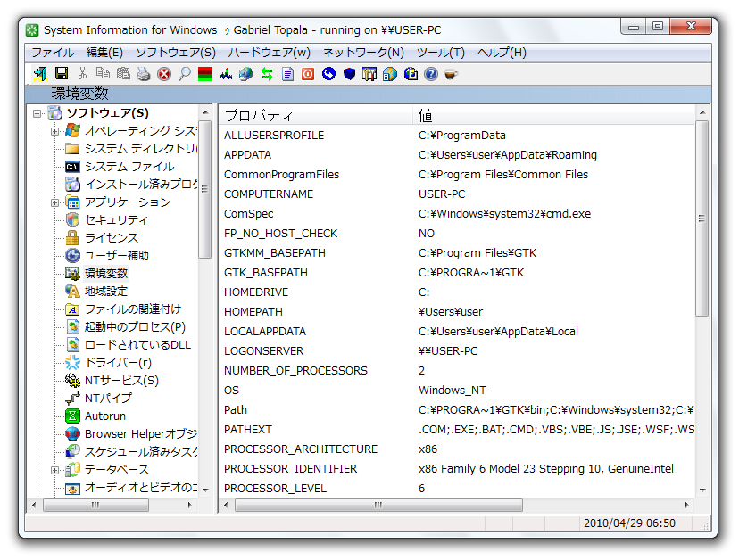
Task: Click the tree panel scroll down arrow
Action: (x=205, y=490)
